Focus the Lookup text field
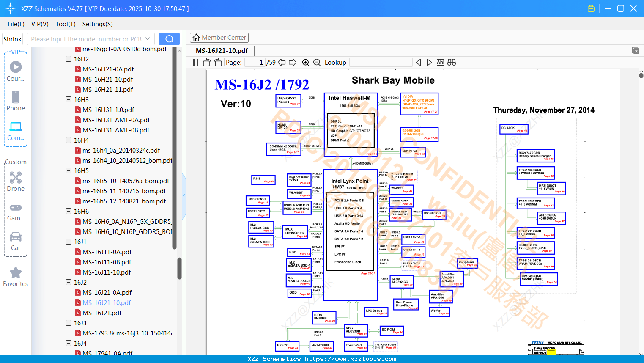Viewport: 644px width, 363px height. pos(381,63)
